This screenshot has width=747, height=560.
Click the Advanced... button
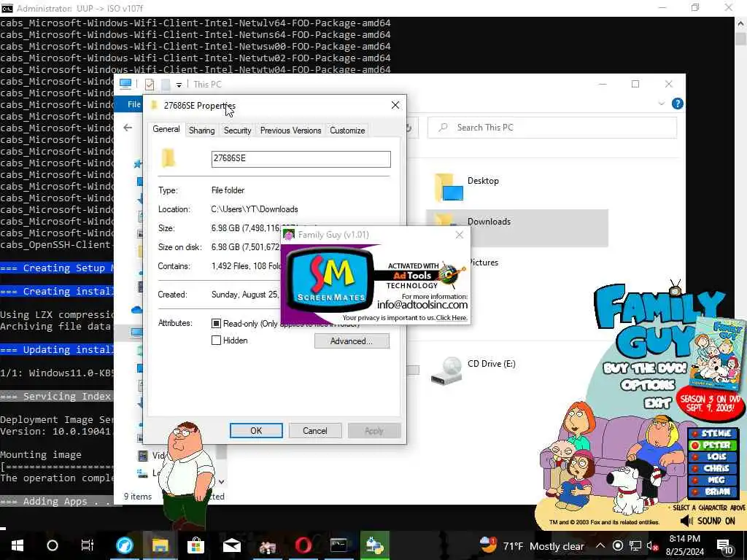352,341
